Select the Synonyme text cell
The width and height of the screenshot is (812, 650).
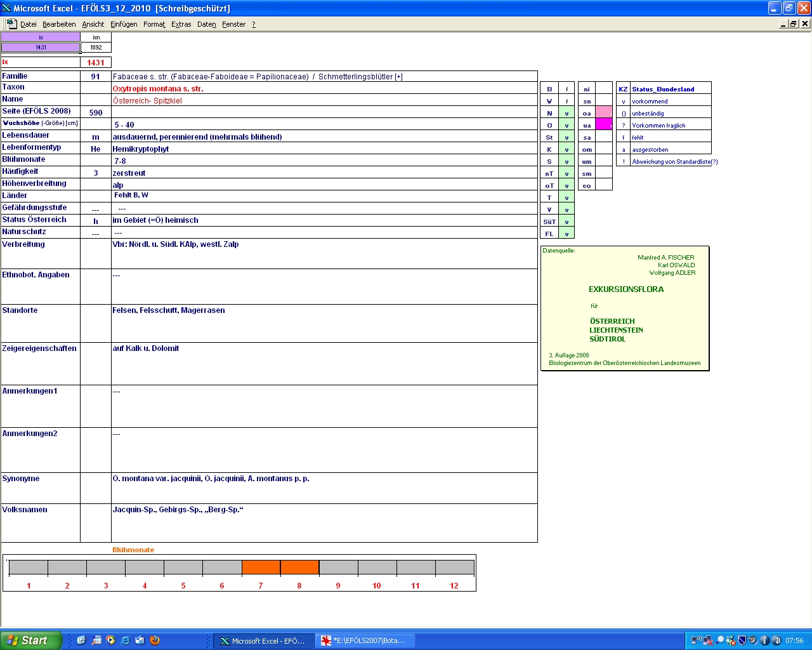[x=324, y=487]
